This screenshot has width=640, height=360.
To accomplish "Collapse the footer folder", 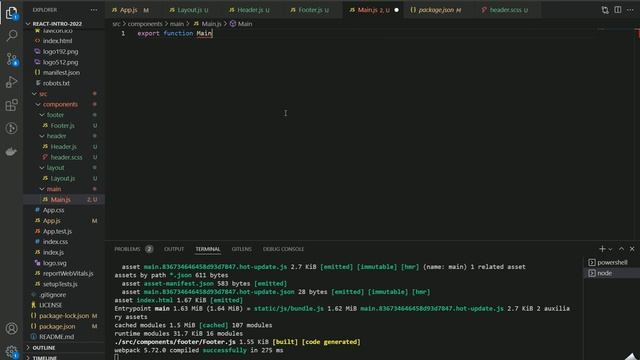I will click(55, 115).
